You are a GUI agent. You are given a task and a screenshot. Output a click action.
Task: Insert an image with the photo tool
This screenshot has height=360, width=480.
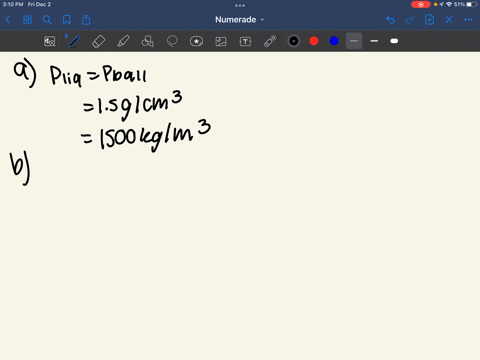pos(221,41)
